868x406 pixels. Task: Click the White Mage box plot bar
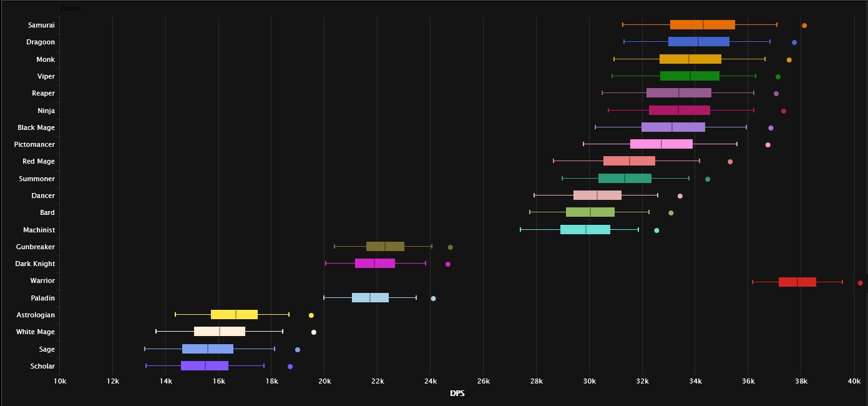[220, 332]
